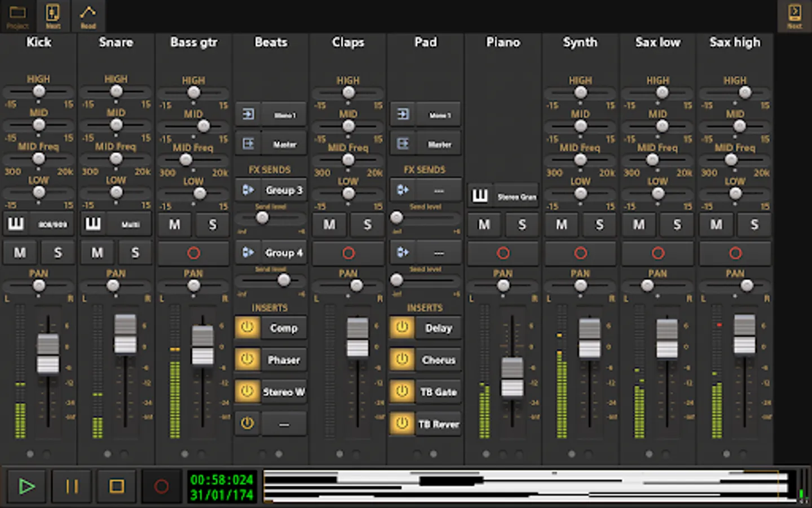Open the Kick track instrument keyboard icon
The height and width of the screenshot is (508, 812).
click(x=16, y=224)
